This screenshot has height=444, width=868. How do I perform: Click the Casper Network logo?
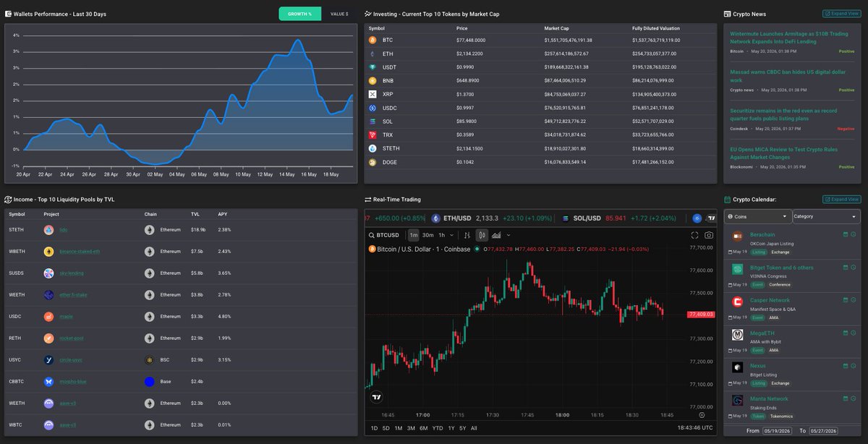pos(737,302)
